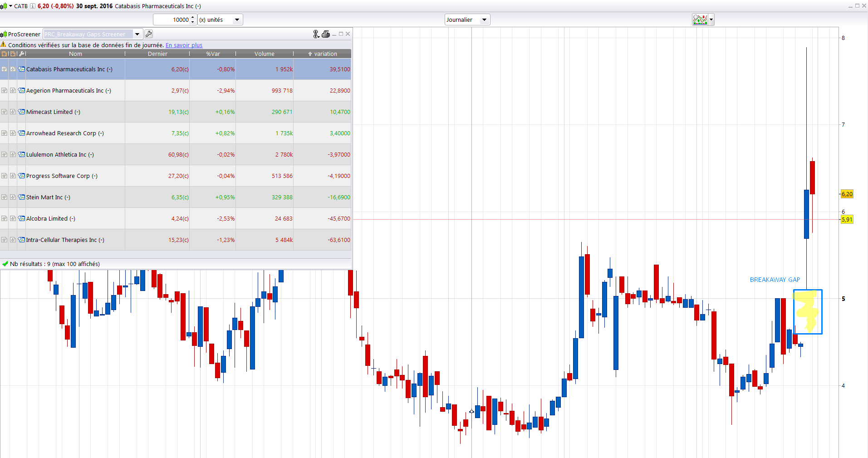The height and width of the screenshot is (458, 868).
Task: Open chart icon for Stein Mart Inc
Action: tap(21, 197)
